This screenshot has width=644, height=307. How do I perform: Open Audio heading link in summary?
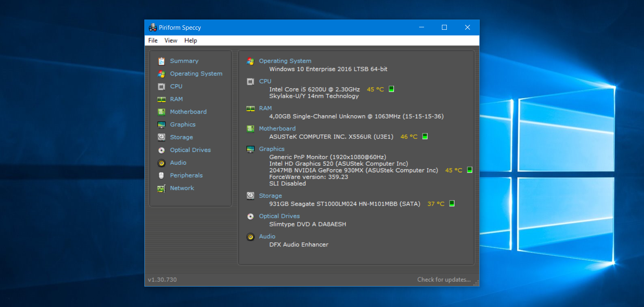tap(267, 237)
